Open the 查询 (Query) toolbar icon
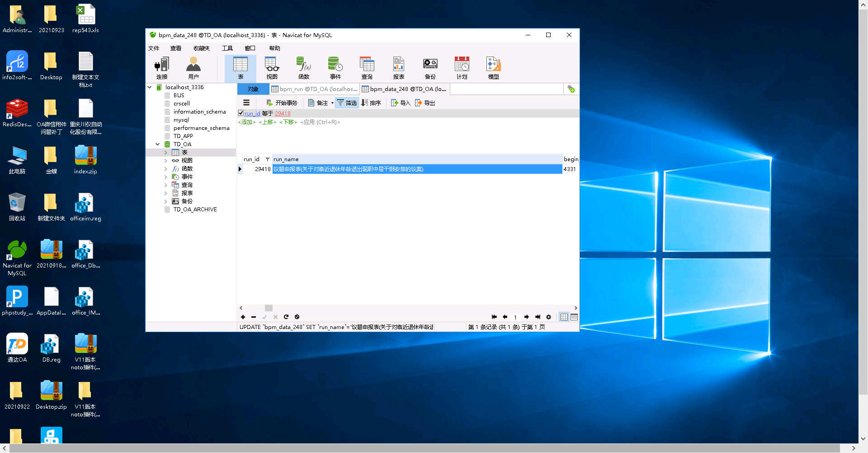Viewport: 868px width, 453px height. 367,68
